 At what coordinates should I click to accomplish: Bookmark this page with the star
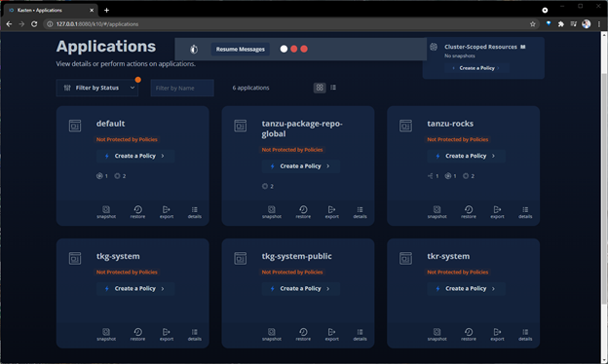coord(533,24)
